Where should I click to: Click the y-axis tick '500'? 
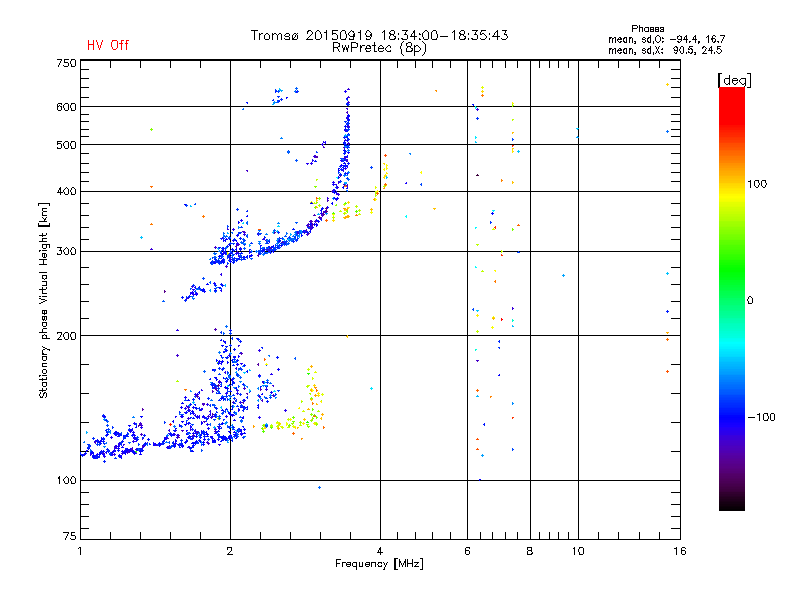66,145
